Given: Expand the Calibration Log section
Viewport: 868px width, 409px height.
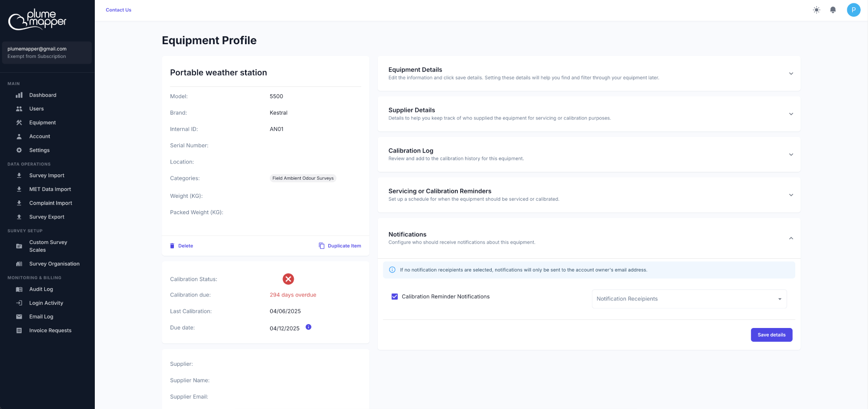Looking at the screenshot, I should (x=589, y=154).
